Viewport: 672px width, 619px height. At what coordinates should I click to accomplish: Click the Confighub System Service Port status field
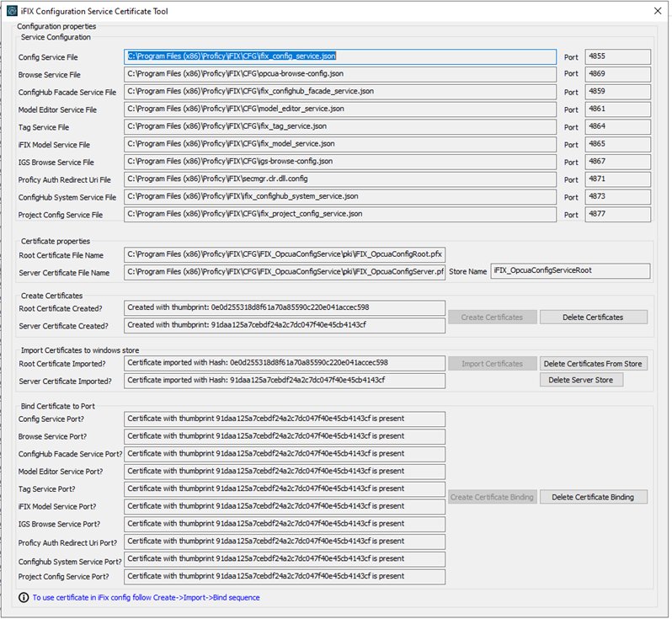285,559
